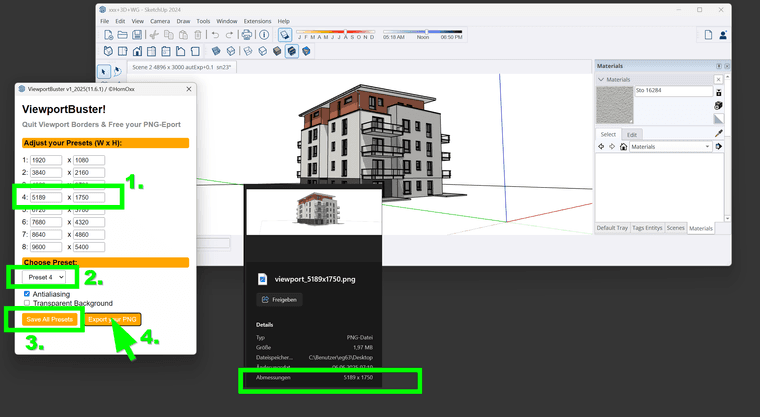The width and height of the screenshot is (760, 417).
Task: Click the Freigeben share button
Action: click(x=279, y=299)
